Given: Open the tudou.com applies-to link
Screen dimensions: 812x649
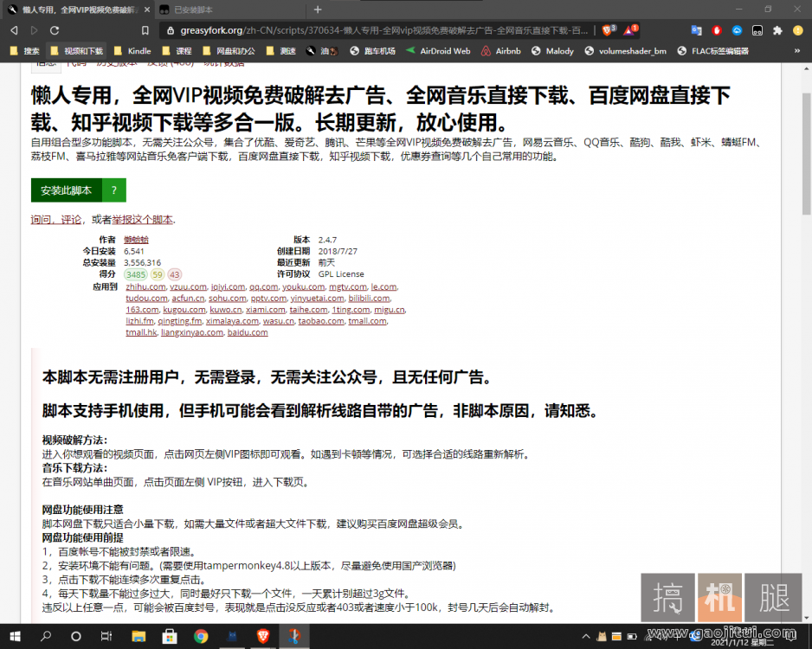Looking at the screenshot, I should pyautogui.click(x=146, y=298).
